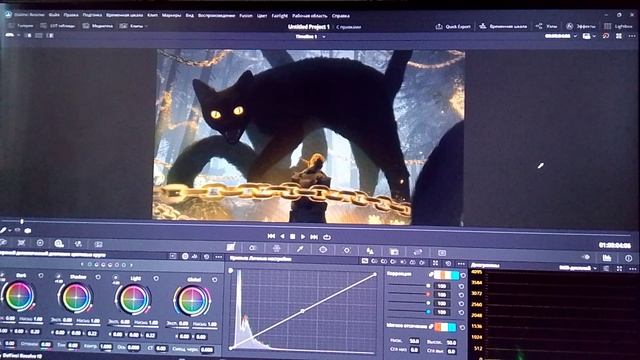Open the Keyframes panel icon

click(x=586, y=257)
